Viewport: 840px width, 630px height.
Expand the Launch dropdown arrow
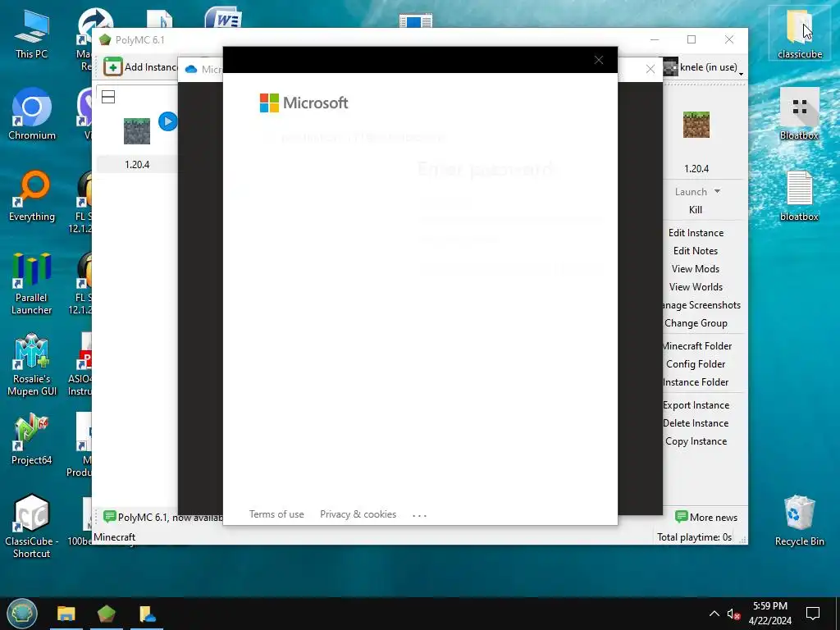tap(717, 191)
